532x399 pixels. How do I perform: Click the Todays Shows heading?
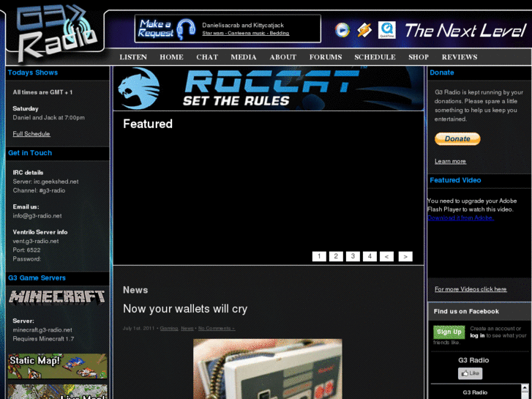(x=33, y=72)
